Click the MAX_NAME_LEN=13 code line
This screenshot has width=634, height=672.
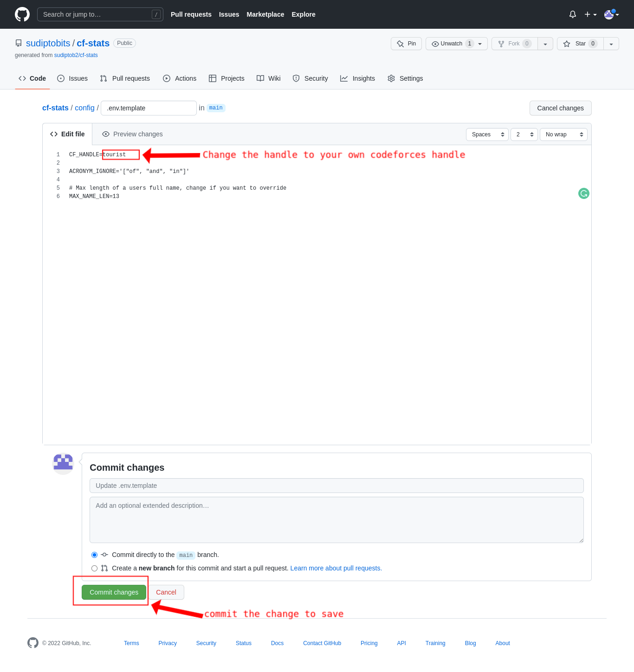pos(94,196)
